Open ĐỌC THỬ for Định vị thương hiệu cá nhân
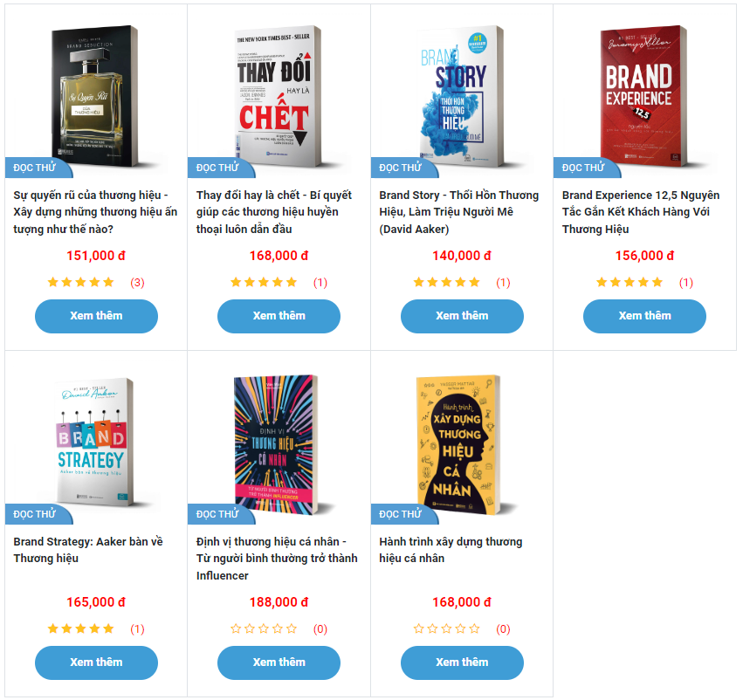Viewport: 743px width, 700px height. (x=219, y=515)
